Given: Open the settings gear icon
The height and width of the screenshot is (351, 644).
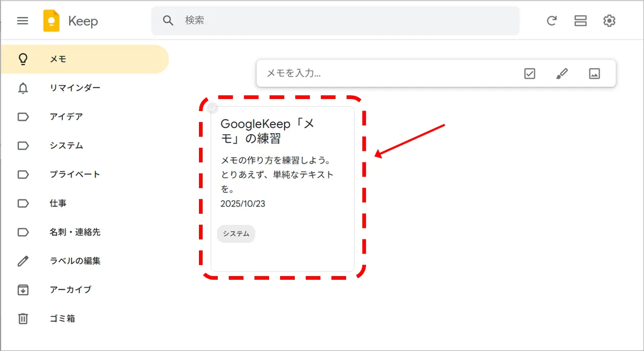Looking at the screenshot, I should [609, 21].
